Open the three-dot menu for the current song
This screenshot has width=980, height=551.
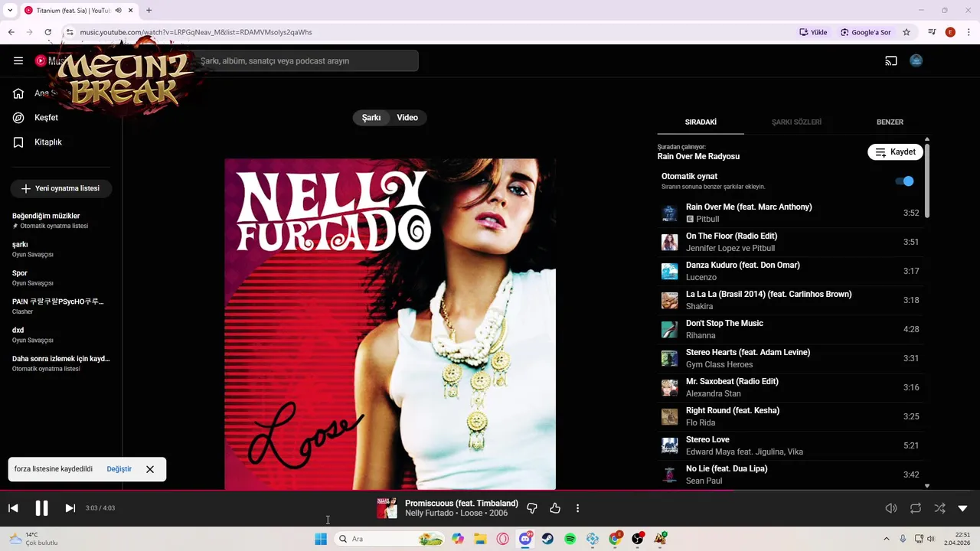pos(577,508)
